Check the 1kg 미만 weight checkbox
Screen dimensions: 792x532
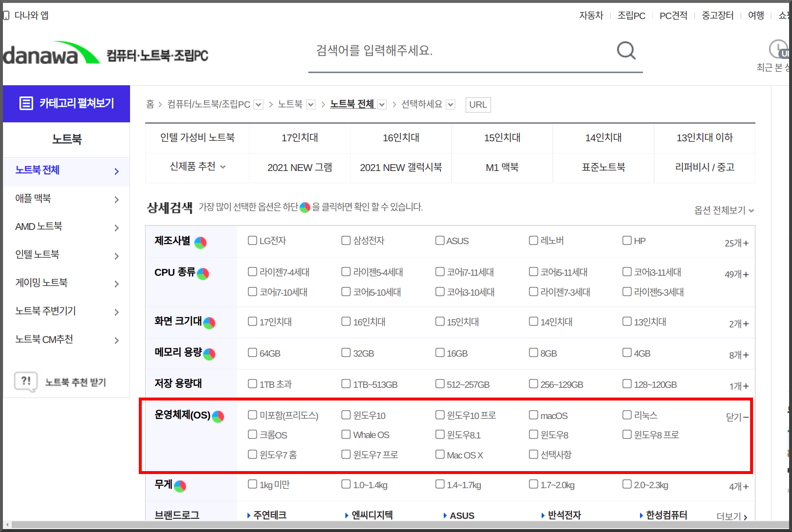click(x=252, y=484)
